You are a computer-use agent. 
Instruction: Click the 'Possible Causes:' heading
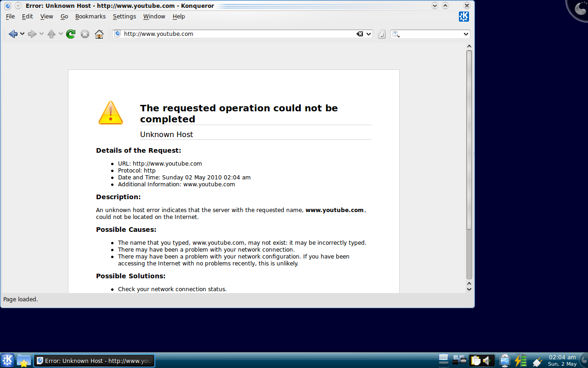126,230
